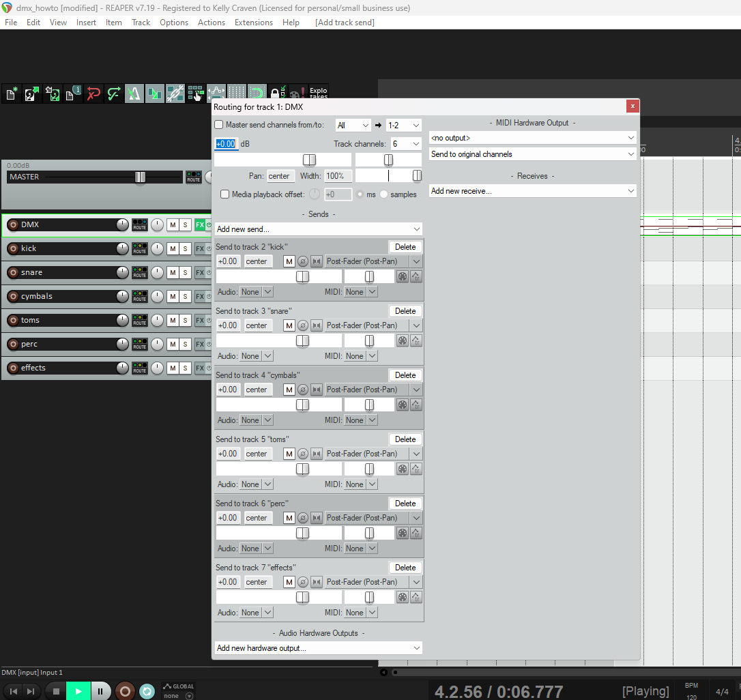Open the File menu
The height and width of the screenshot is (700, 741).
click(11, 23)
